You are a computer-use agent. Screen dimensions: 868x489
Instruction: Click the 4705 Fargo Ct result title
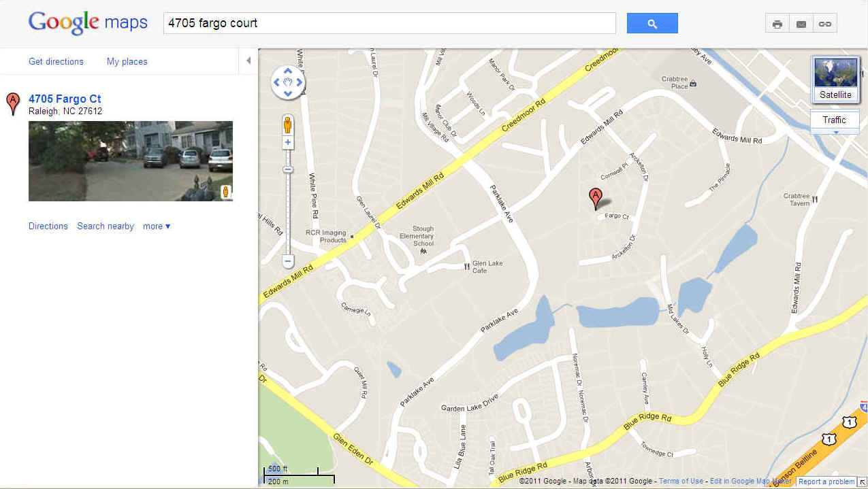[x=65, y=99]
